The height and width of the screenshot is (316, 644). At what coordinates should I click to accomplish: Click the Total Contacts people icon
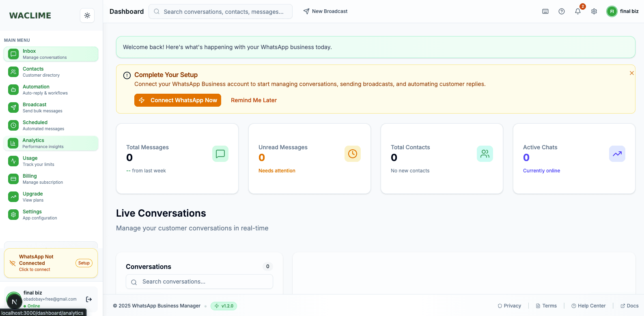click(x=485, y=154)
